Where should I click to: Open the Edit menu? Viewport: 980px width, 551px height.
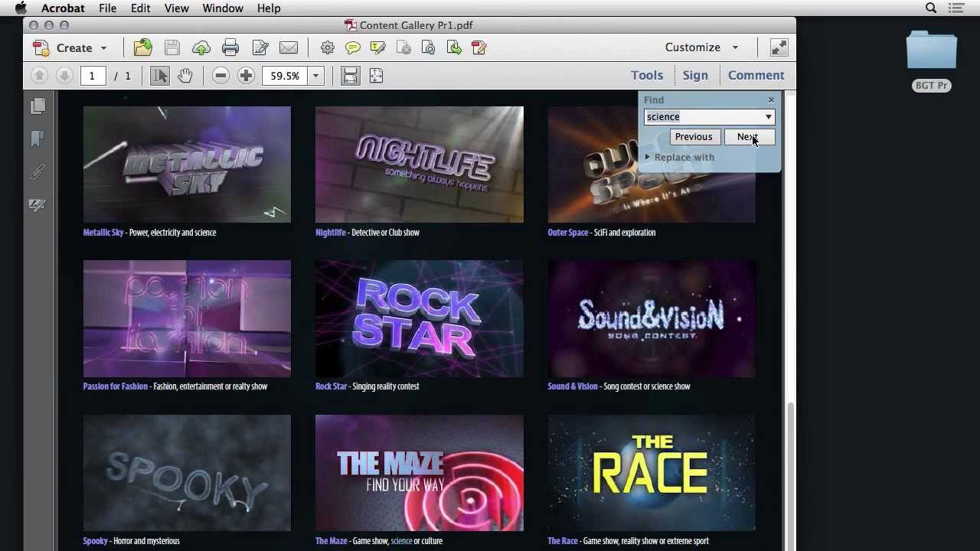pos(140,8)
